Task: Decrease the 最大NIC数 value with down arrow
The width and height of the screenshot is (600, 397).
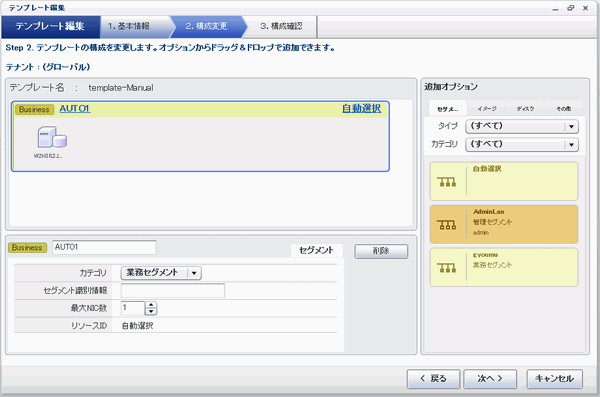Action: click(x=151, y=311)
